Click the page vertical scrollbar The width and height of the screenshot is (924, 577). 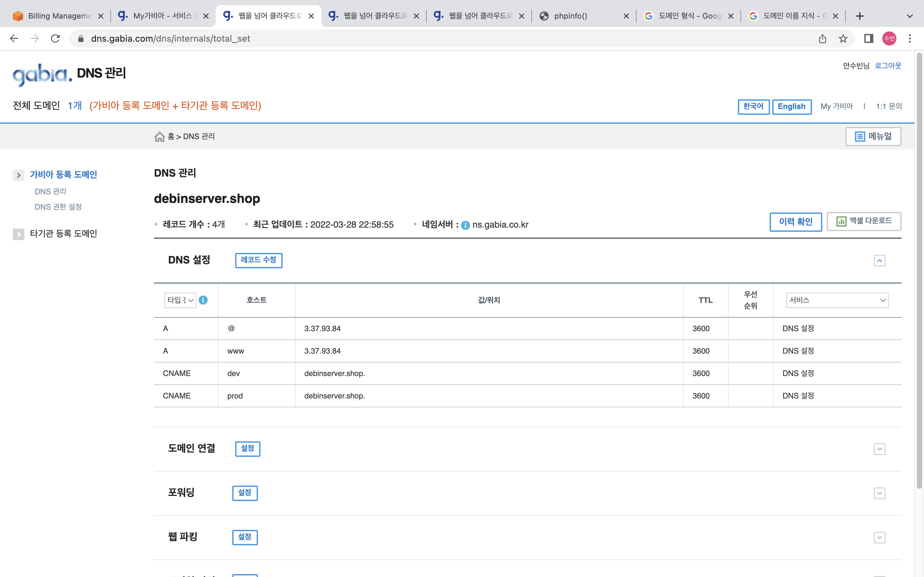(x=919, y=267)
